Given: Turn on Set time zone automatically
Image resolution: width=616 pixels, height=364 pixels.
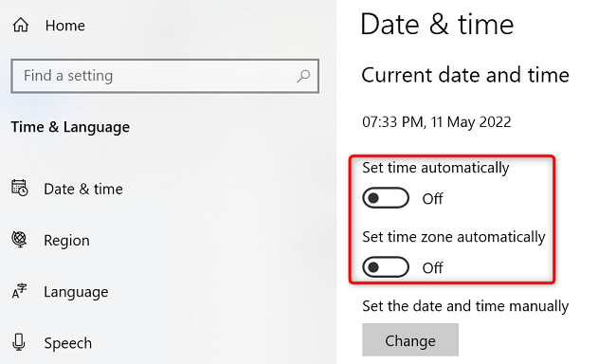Looking at the screenshot, I should pos(386,267).
